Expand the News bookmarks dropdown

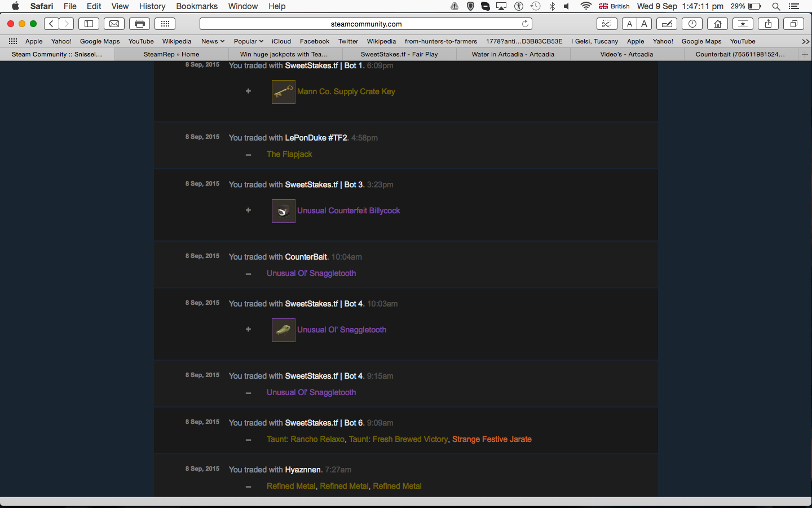213,41
